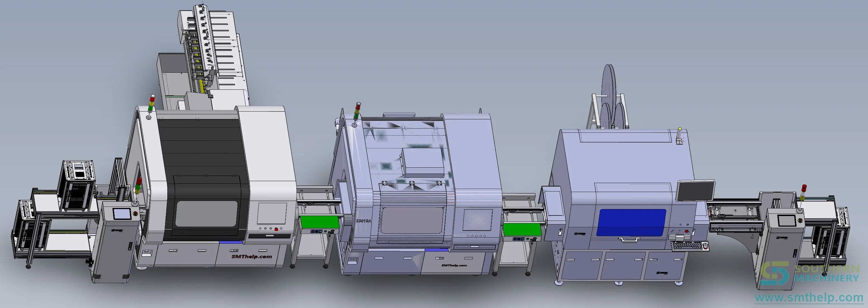The width and height of the screenshot is (868, 308).
Task: Click the signal tower atop the middle S3010A machine
Action: click(356, 115)
